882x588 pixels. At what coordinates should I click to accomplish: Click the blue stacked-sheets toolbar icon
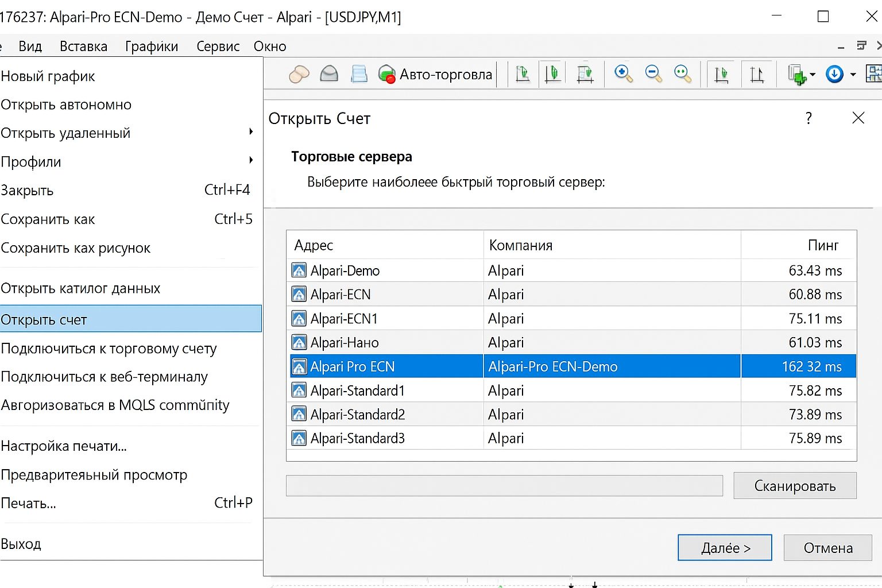click(x=359, y=74)
